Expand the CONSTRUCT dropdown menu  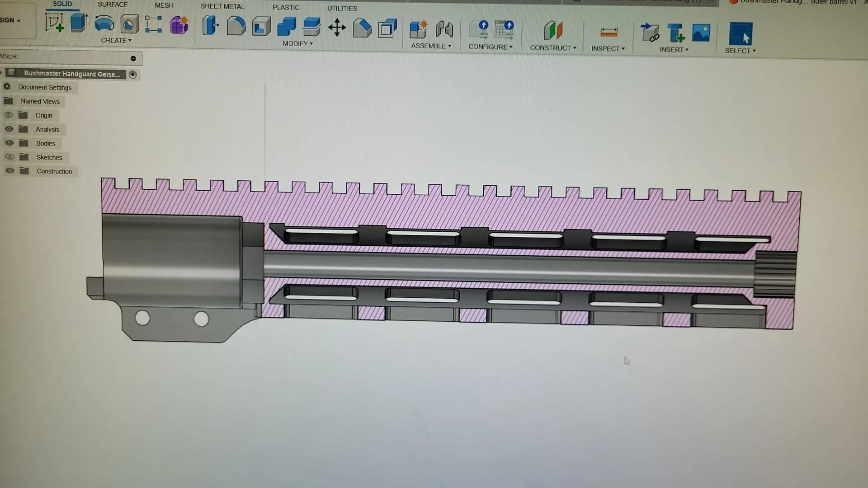click(x=552, y=48)
